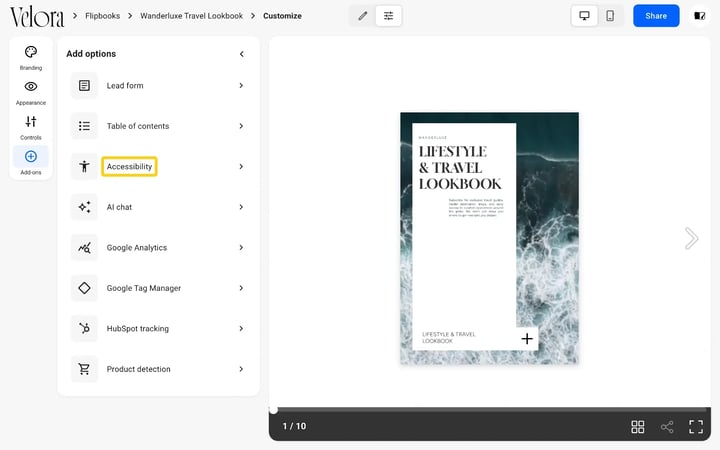Screen dimensions: 720x450
Task: Expand Accessibility chevron
Action: (x=241, y=166)
